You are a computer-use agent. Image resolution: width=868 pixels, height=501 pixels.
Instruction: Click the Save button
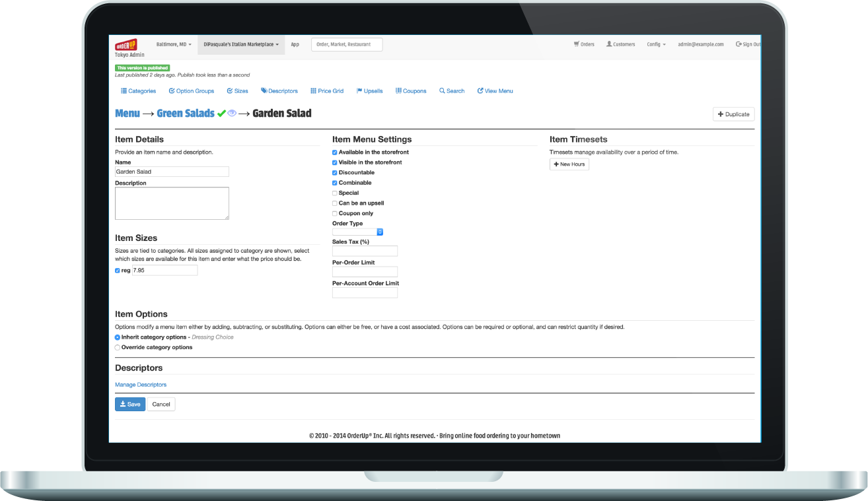coord(130,404)
